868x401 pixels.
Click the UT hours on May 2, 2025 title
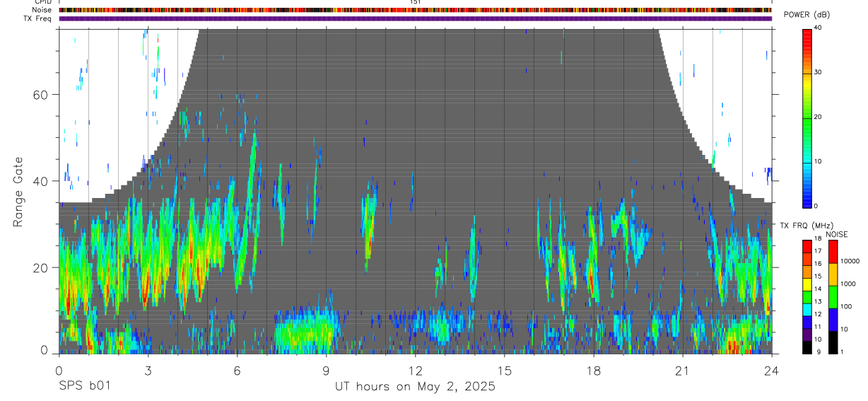click(415, 387)
